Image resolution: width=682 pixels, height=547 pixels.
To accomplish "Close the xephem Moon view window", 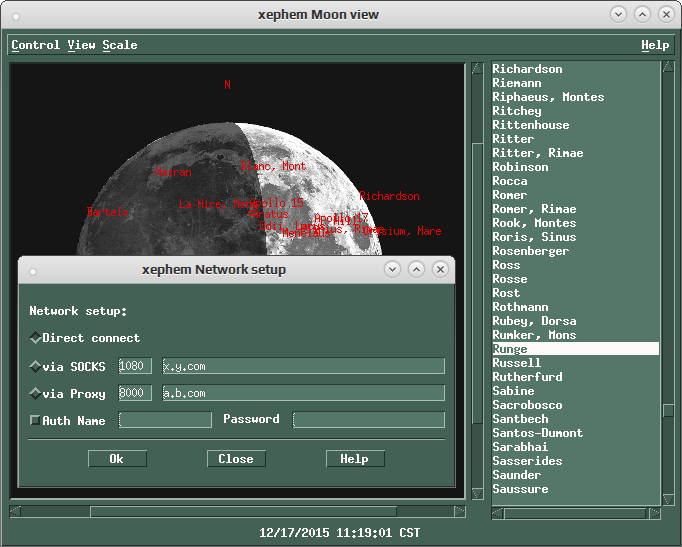I will click(x=666, y=14).
